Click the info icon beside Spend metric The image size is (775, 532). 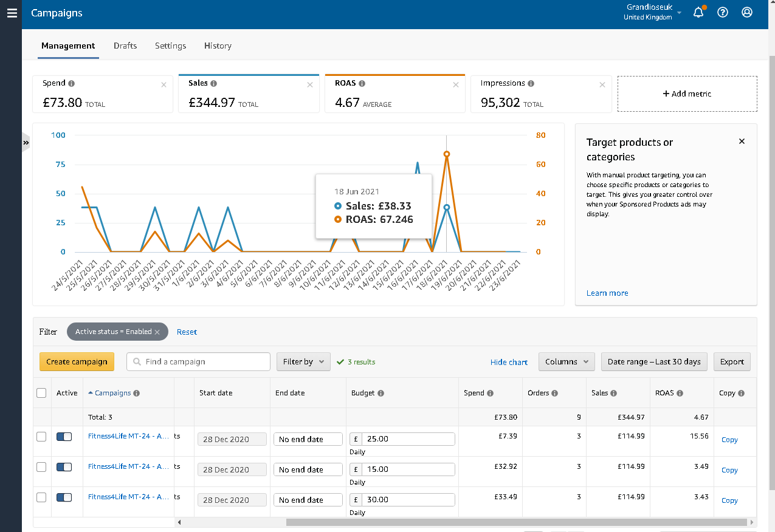[72, 84]
